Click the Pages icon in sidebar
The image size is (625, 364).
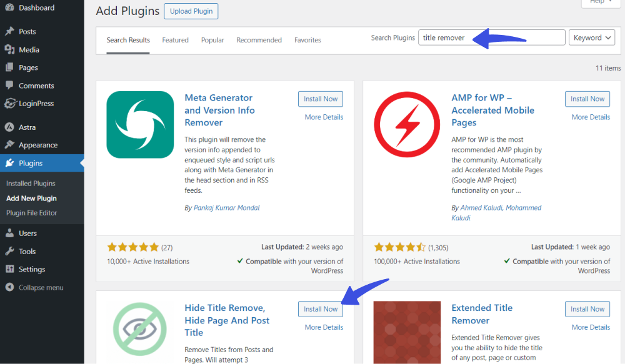tap(9, 67)
